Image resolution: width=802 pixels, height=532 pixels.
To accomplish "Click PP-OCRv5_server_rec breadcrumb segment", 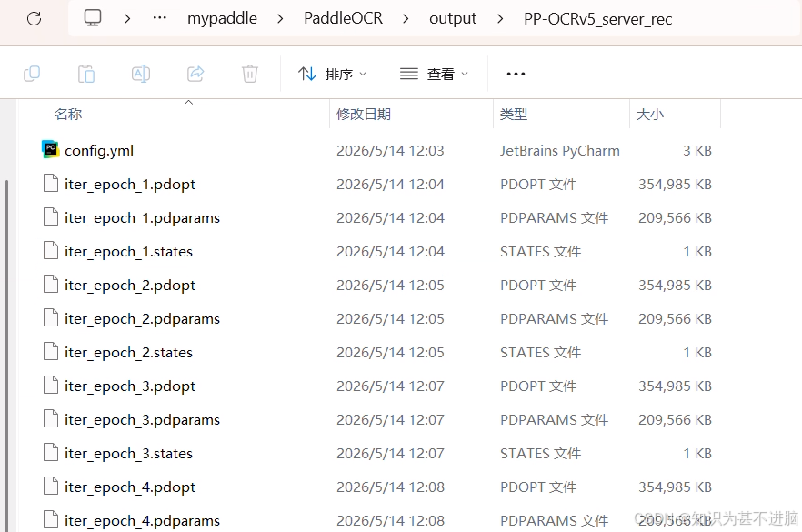I will pos(598,19).
